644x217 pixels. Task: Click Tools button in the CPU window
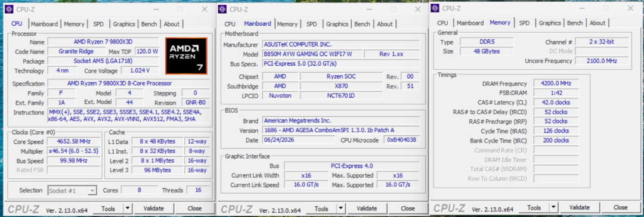coord(108,209)
